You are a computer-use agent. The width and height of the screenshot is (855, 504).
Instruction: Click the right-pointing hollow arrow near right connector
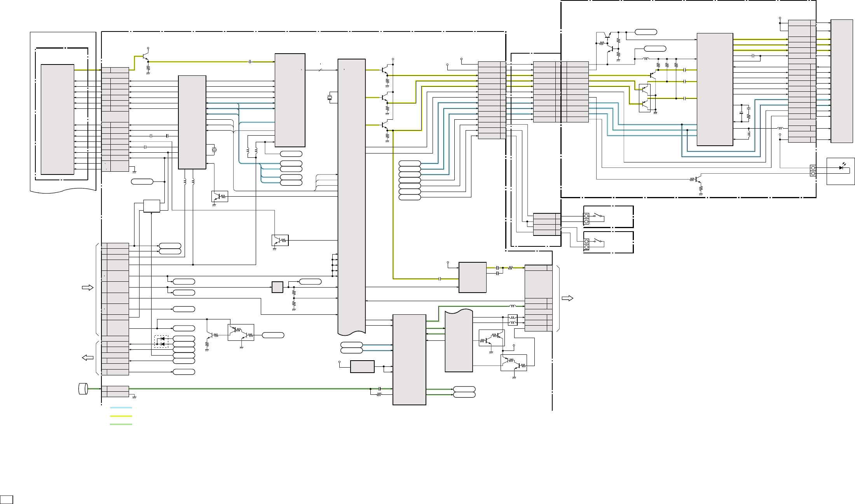click(x=567, y=298)
